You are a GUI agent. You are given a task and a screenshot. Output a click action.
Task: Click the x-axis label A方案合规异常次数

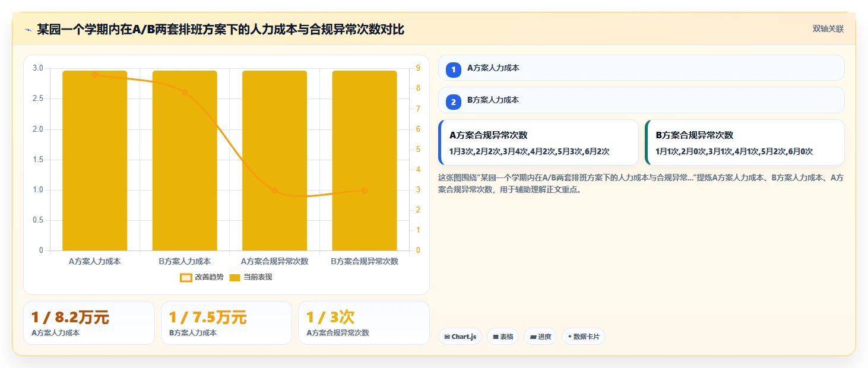(x=274, y=261)
